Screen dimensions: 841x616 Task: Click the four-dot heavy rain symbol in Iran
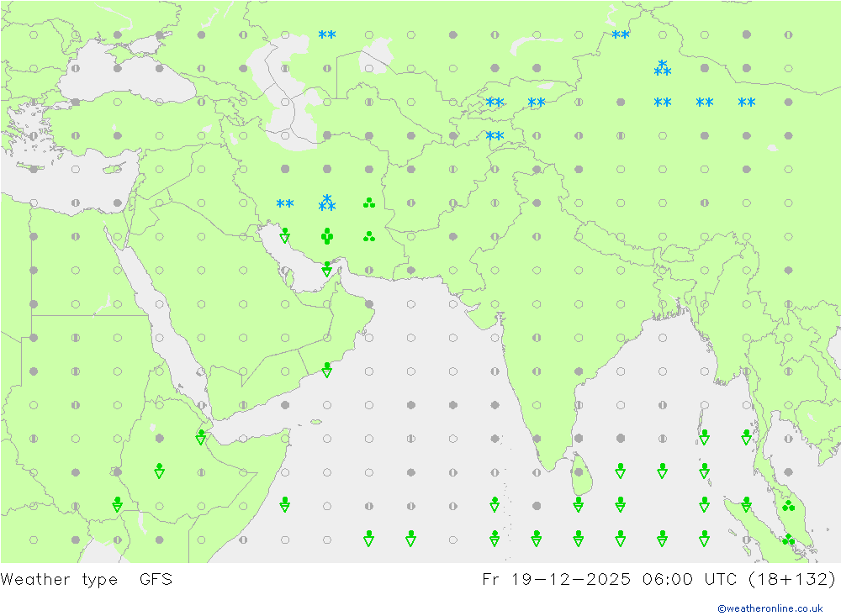click(327, 236)
